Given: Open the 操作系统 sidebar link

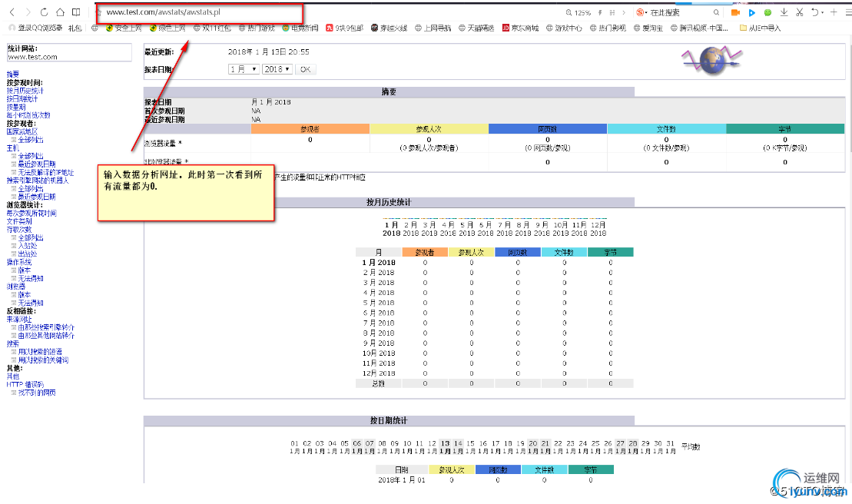Looking at the screenshot, I should click(19, 262).
